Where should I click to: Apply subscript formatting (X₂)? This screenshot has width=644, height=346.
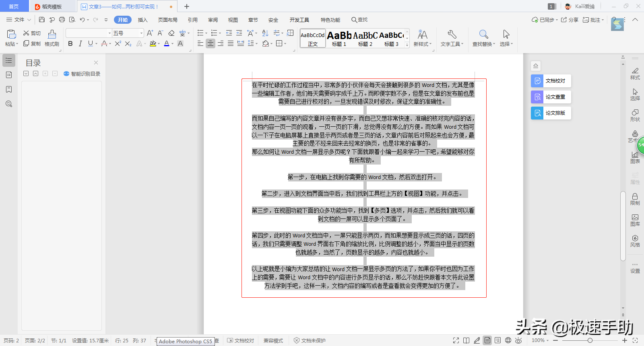[x=128, y=43]
